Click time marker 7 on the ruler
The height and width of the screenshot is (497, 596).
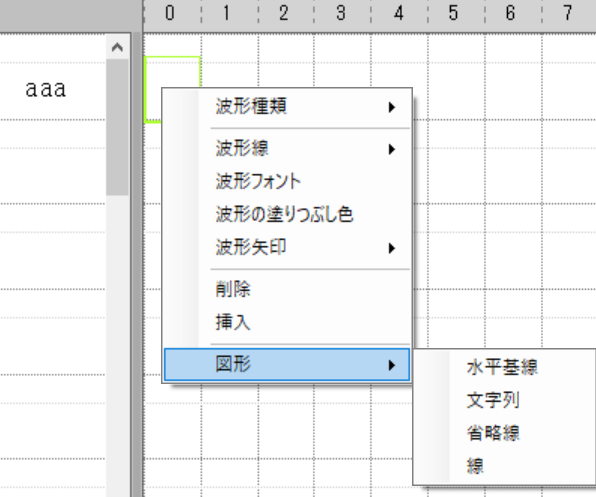[567, 13]
